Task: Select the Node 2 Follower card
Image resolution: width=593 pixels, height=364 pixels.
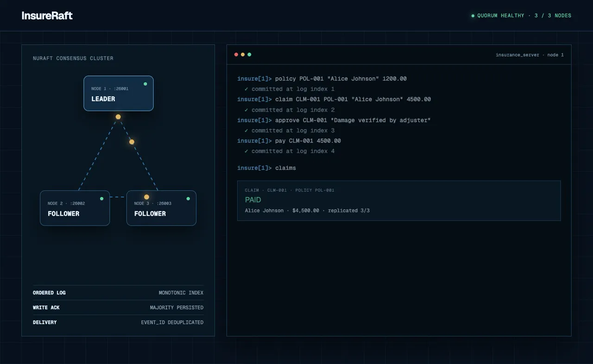Action: point(75,208)
